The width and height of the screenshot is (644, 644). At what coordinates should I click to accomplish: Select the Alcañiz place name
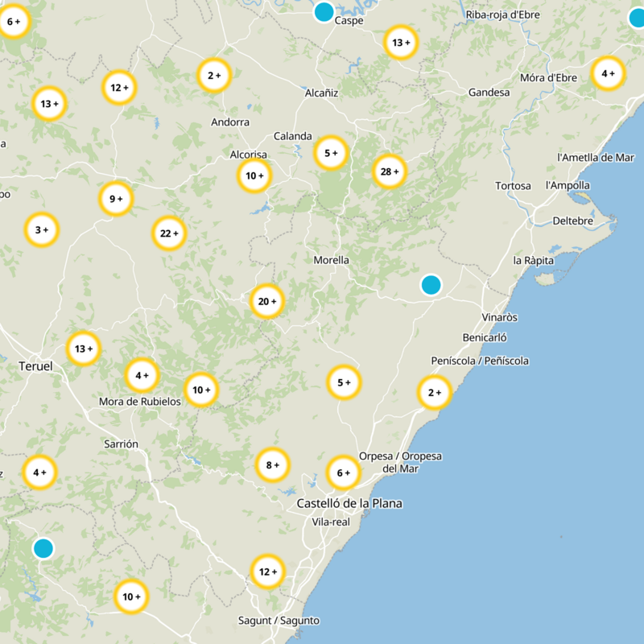pyautogui.click(x=321, y=93)
